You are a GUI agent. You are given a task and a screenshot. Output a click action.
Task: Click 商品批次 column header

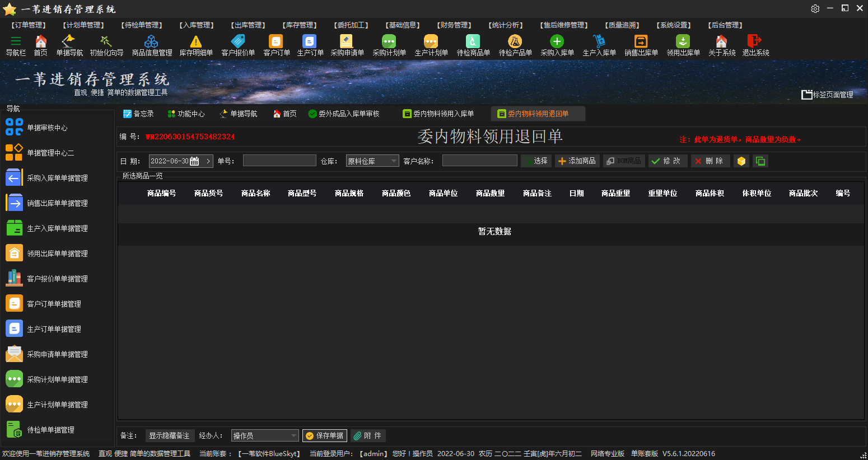point(804,193)
